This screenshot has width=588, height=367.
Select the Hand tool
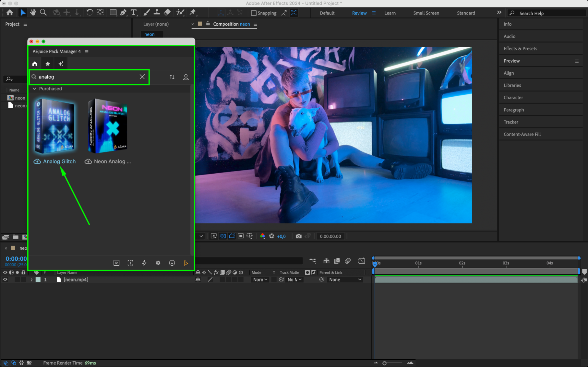[33, 13]
